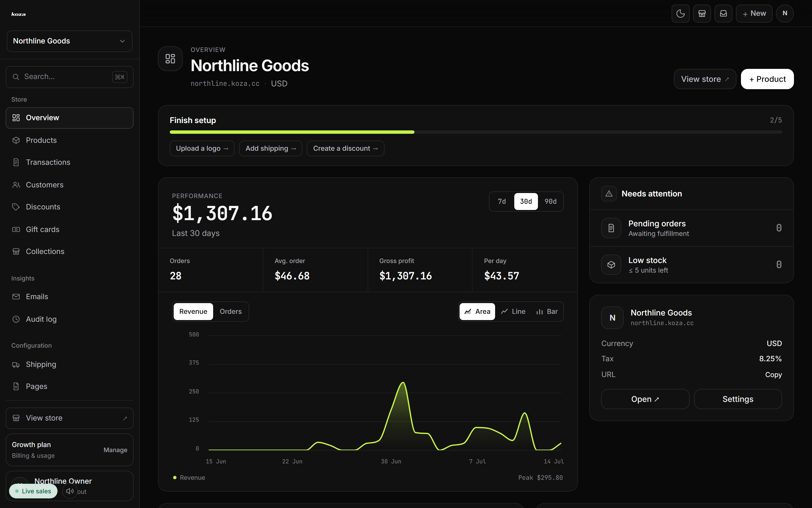The image size is (812, 508).
Task: Click Manage on the Growth plan card
Action: tap(115, 450)
